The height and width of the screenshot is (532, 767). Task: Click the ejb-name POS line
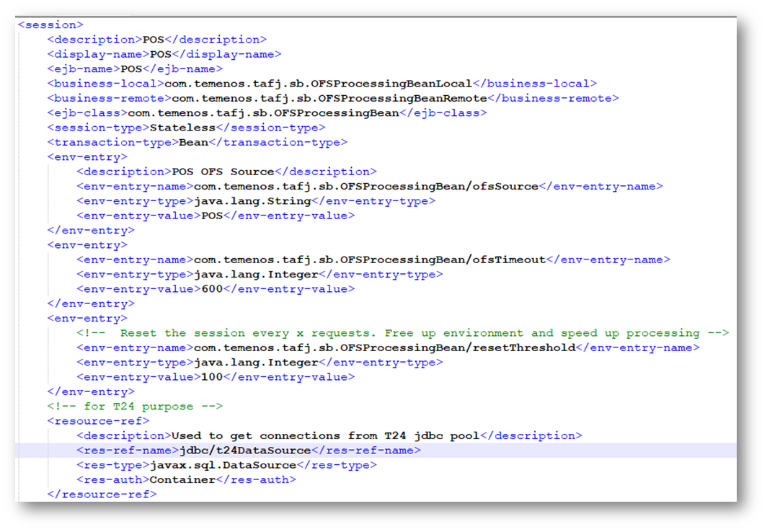pos(135,69)
